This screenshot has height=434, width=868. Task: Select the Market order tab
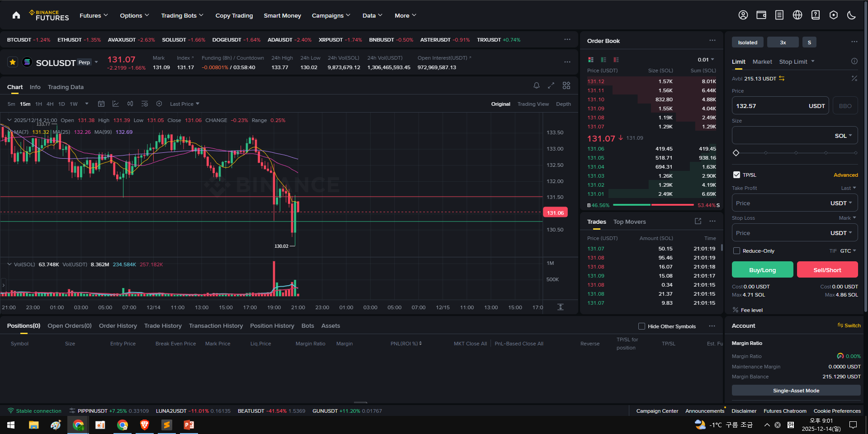762,61
